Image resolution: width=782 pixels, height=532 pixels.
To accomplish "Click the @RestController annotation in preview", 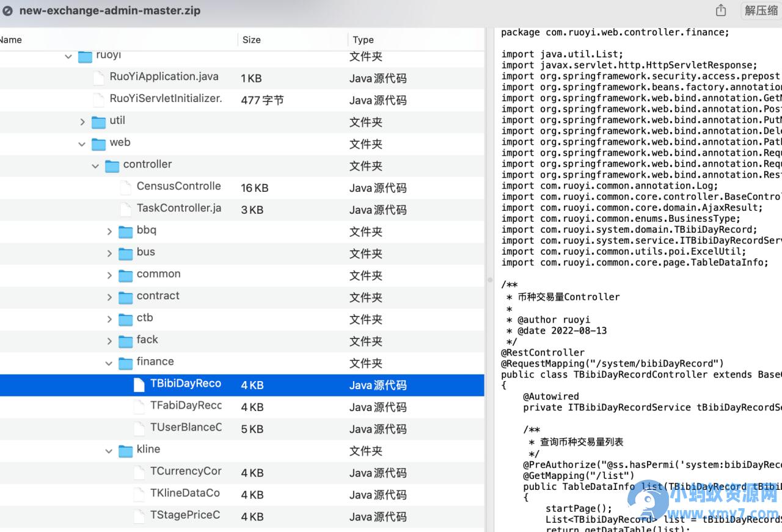I will (x=543, y=352).
